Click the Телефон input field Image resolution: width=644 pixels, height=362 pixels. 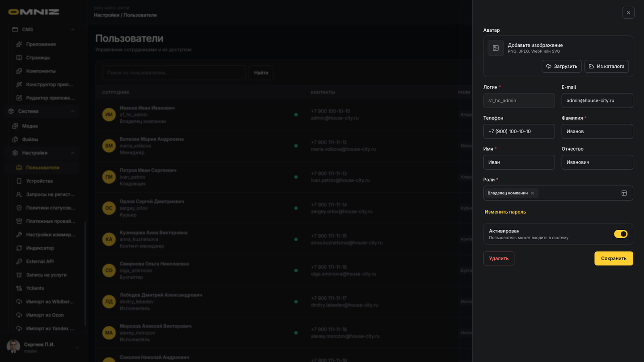tap(519, 131)
